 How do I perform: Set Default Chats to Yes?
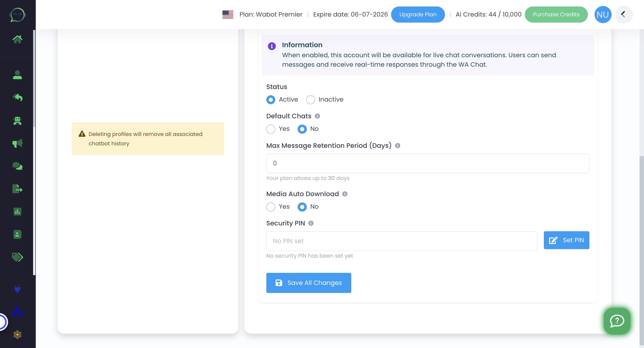pos(271,129)
